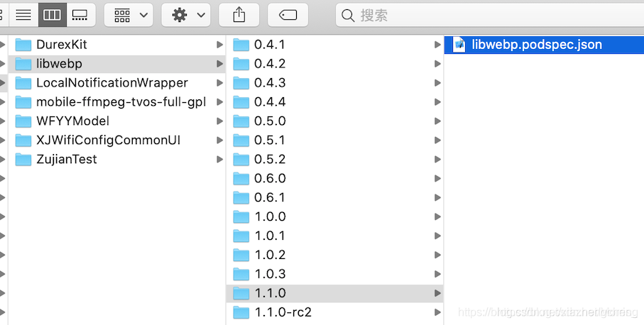Select the 1.1.0-rc2 folder icon
Viewport: 644px width, 325px height.
pyautogui.click(x=241, y=312)
